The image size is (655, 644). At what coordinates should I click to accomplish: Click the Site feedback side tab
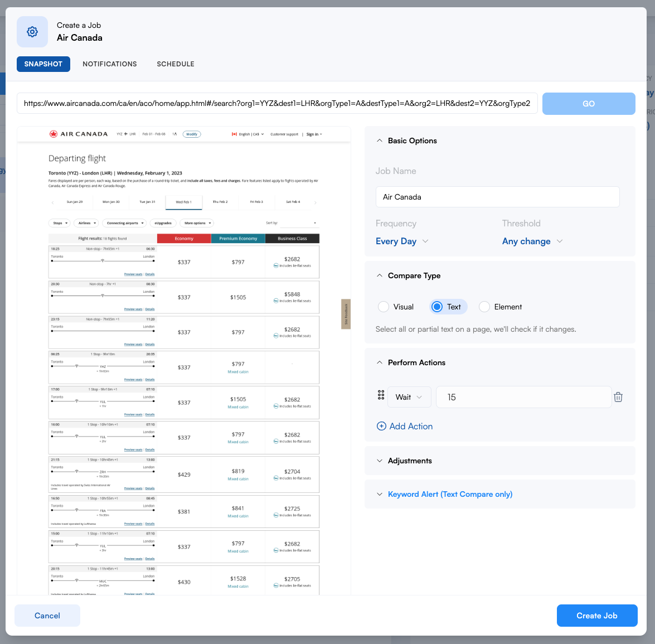coord(346,314)
